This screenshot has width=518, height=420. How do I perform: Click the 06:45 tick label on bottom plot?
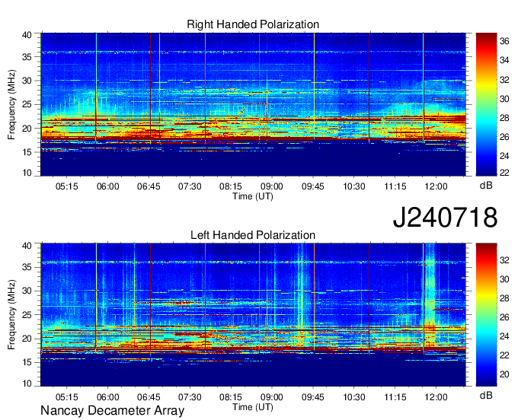(x=149, y=397)
